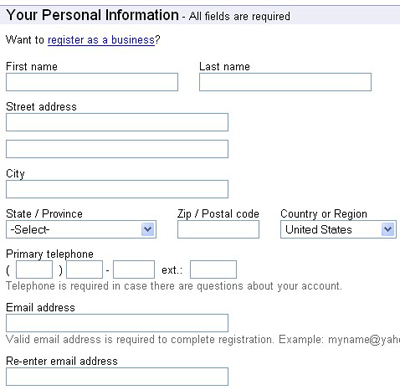Select the Last name input box
This screenshot has height=390, width=400.
(285, 82)
